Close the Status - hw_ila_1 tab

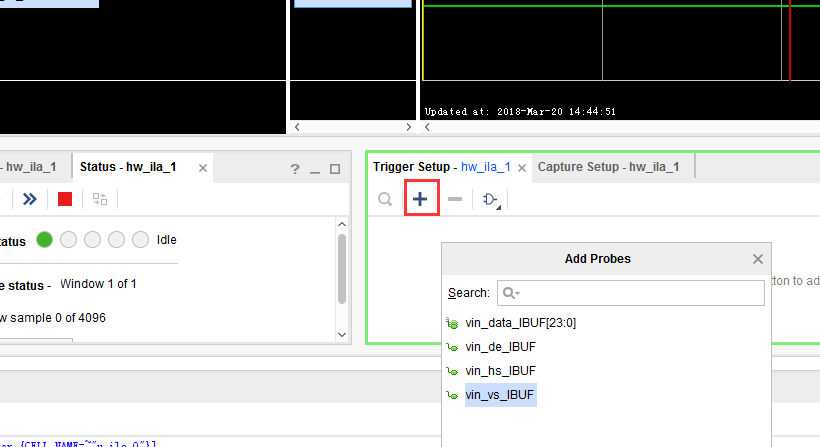point(203,168)
